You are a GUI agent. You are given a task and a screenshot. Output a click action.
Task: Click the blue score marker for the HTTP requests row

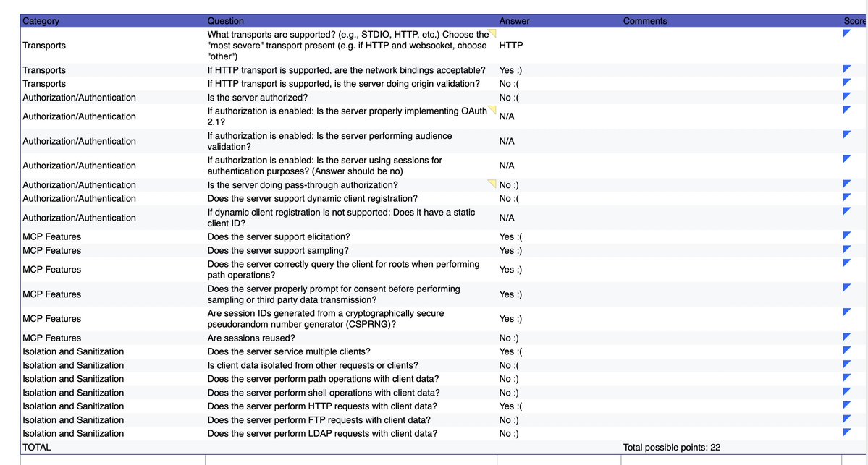pos(846,405)
